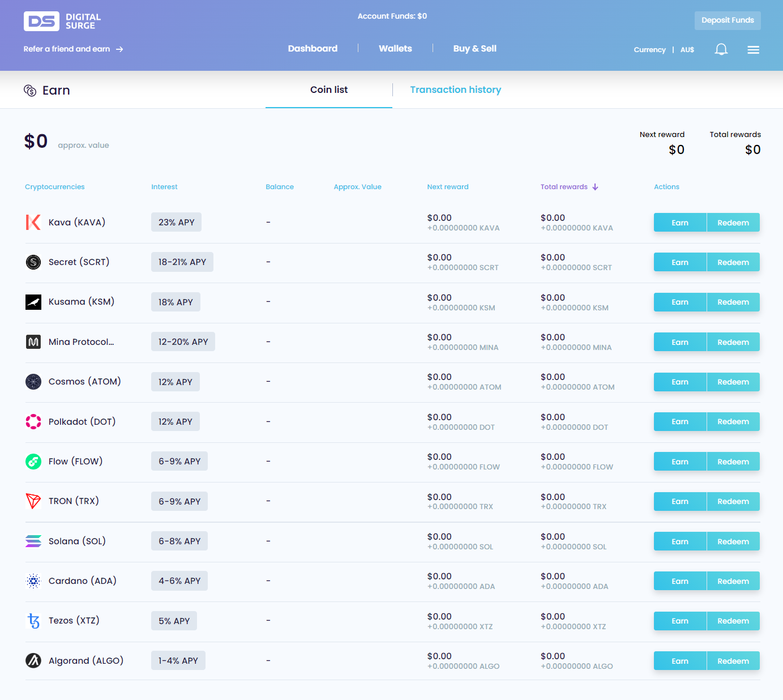Click the 23% APY badge
This screenshot has width=783, height=700.
tap(176, 222)
